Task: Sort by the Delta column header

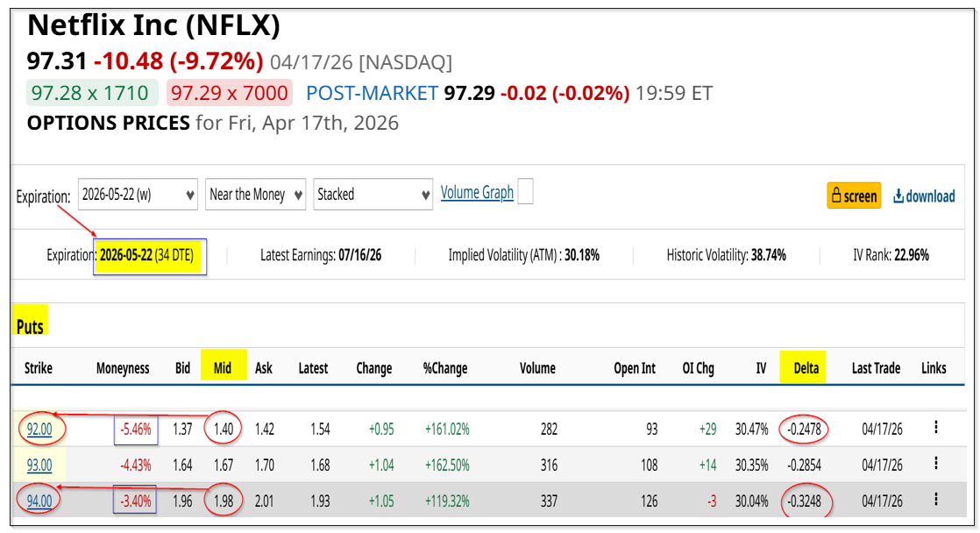Action: 805,368
